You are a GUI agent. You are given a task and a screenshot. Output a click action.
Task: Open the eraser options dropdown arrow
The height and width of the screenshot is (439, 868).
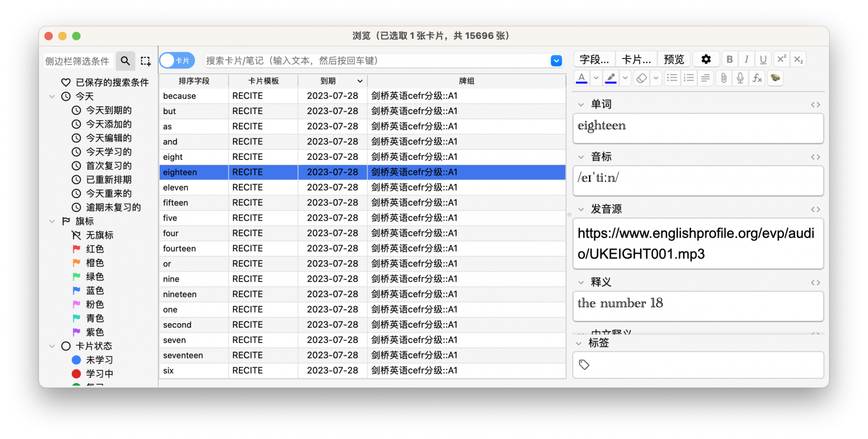pos(656,78)
